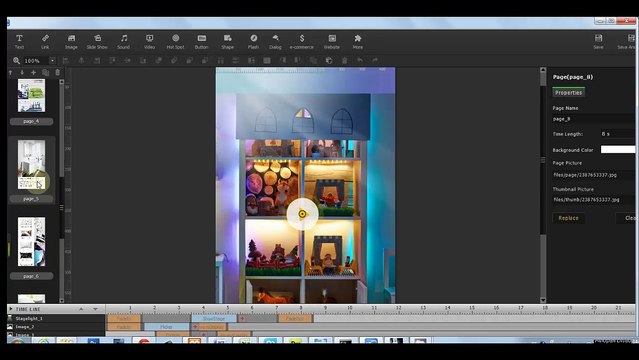The height and width of the screenshot is (360, 639).
Task: Select the FadeOut block on StageLight_1 track
Action: click(x=295, y=318)
